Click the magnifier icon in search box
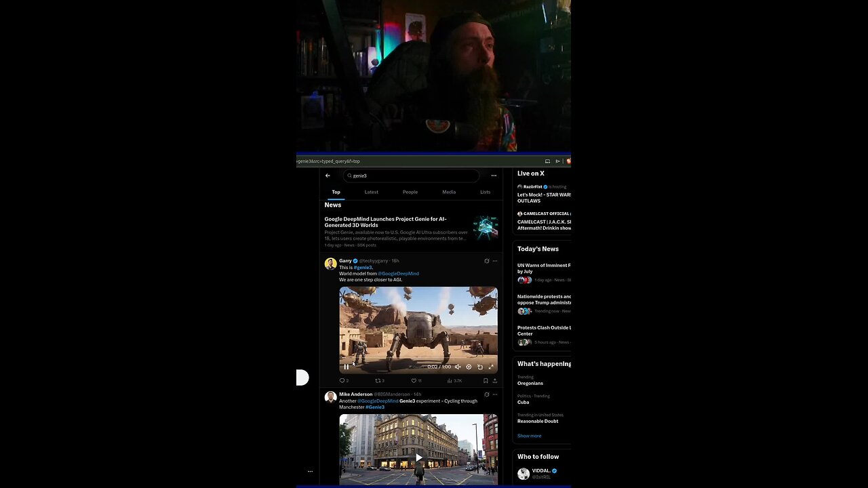The image size is (868, 488). 350,176
